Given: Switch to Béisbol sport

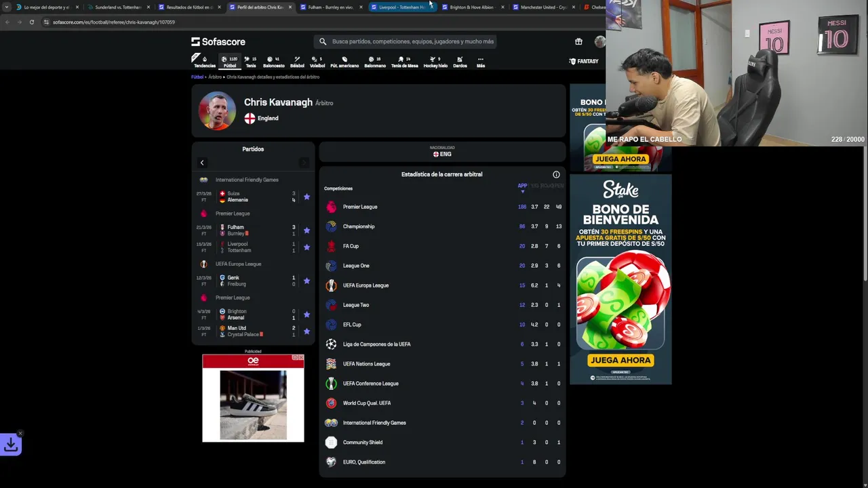Looking at the screenshot, I should pyautogui.click(x=297, y=62).
